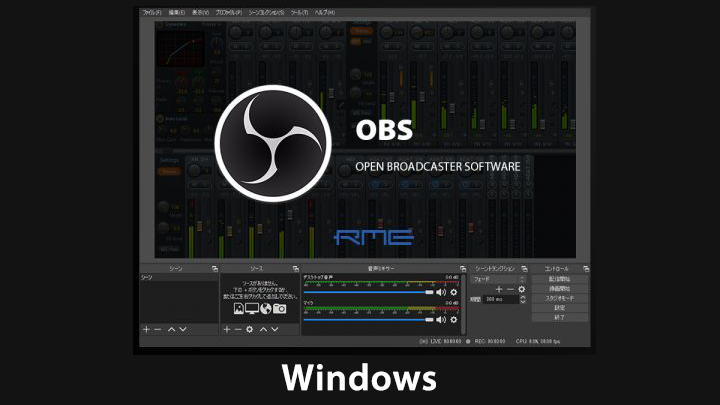720x405 pixels.
Task: Add a scene transition with the plus icon
Action: (x=499, y=289)
